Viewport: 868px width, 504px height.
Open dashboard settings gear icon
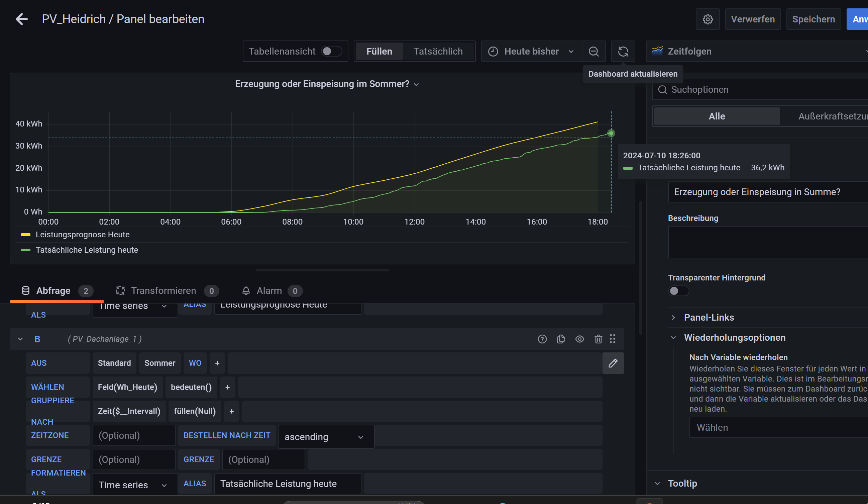click(x=708, y=19)
